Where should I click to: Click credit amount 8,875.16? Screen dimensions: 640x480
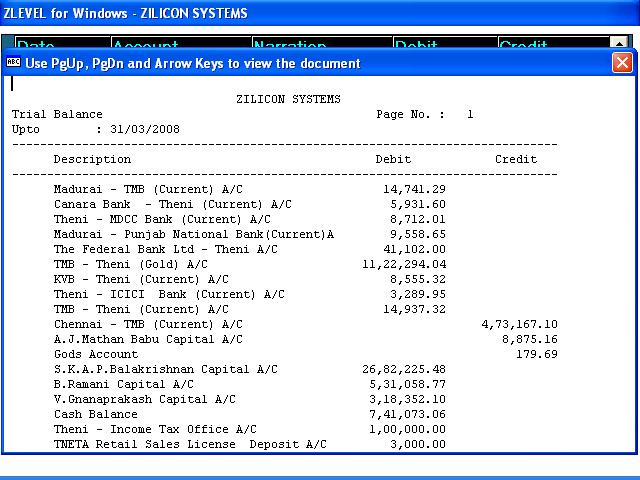(x=530, y=340)
